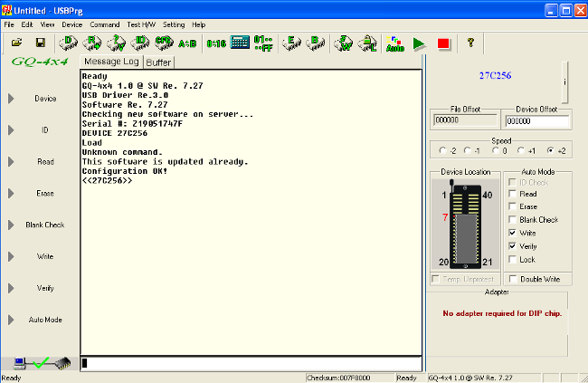Open the File menu
Image resolution: width=588 pixels, height=383 pixels.
[9, 24]
